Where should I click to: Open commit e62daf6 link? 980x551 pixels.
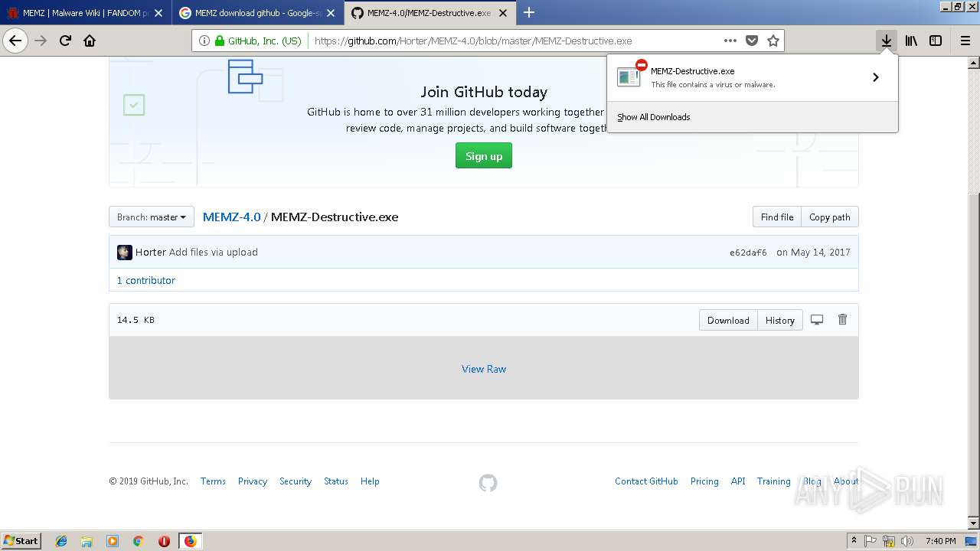[748, 253]
